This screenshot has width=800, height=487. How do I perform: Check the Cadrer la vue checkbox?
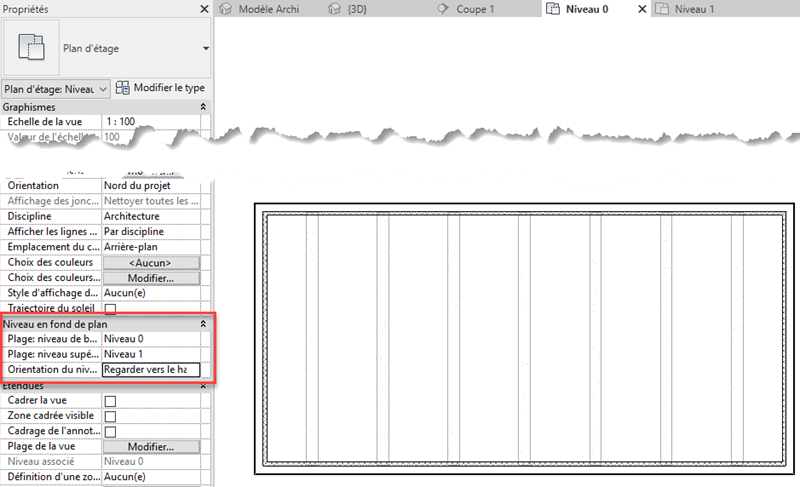[x=110, y=401]
